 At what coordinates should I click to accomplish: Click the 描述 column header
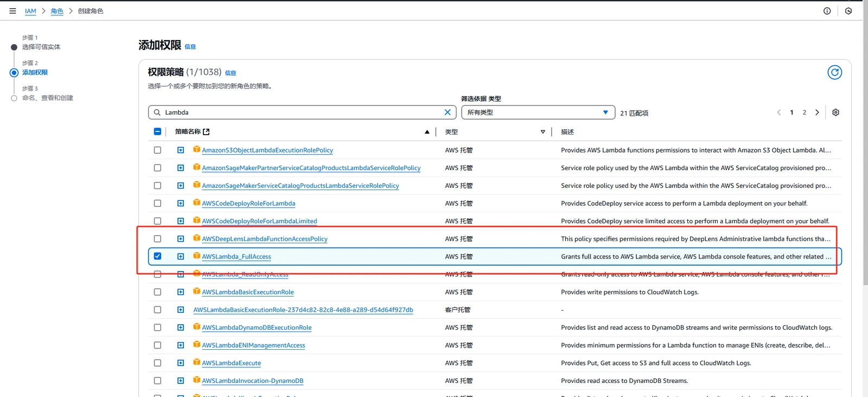[x=567, y=132]
